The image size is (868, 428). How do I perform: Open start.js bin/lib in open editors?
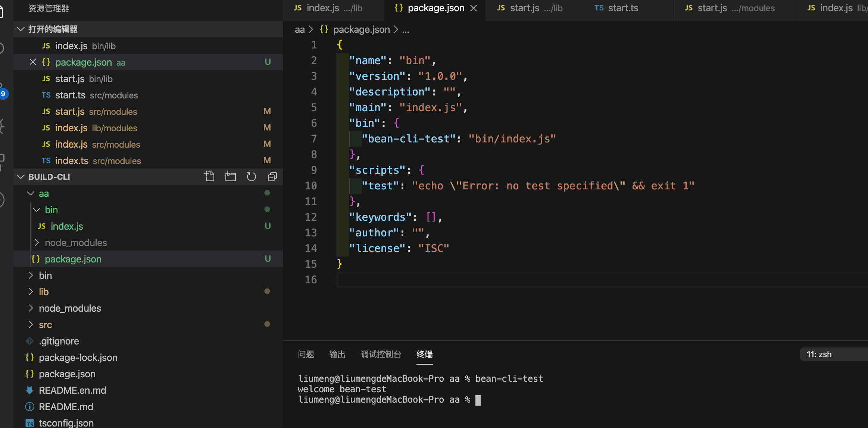point(148,78)
